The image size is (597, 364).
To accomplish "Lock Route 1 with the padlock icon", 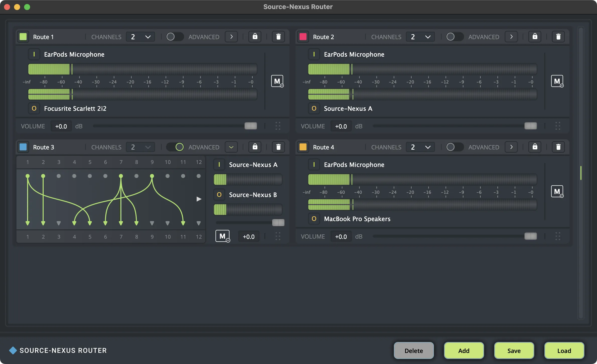I will tap(255, 37).
